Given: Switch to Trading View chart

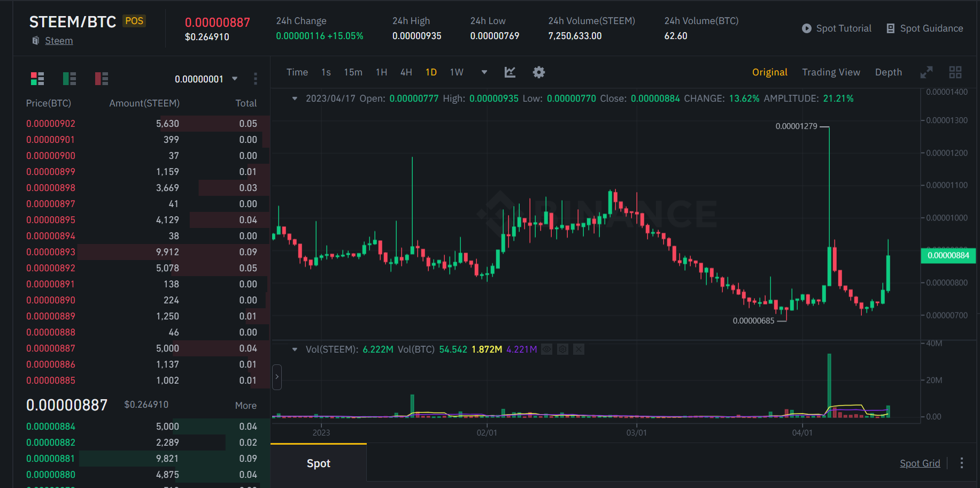Looking at the screenshot, I should (831, 72).
